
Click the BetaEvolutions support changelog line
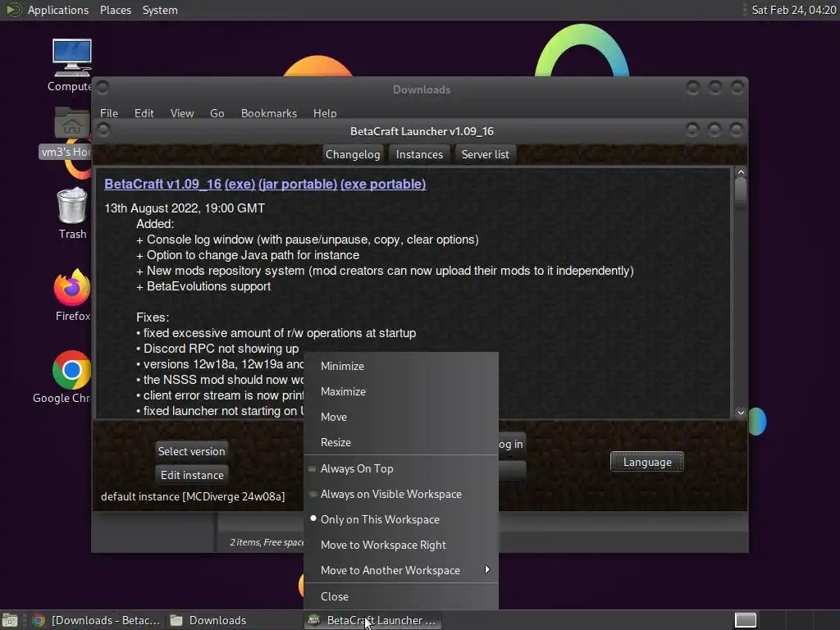pyautogui.click(x=203, y=286)
